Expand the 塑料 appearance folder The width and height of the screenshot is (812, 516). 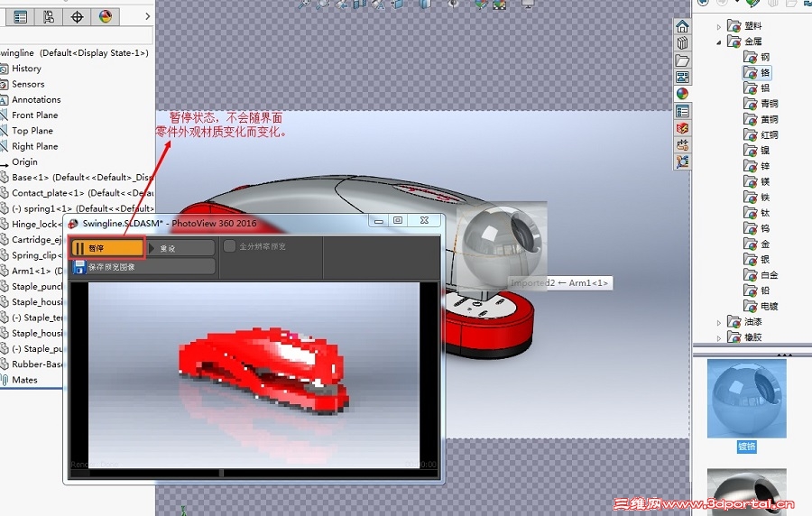719,26
